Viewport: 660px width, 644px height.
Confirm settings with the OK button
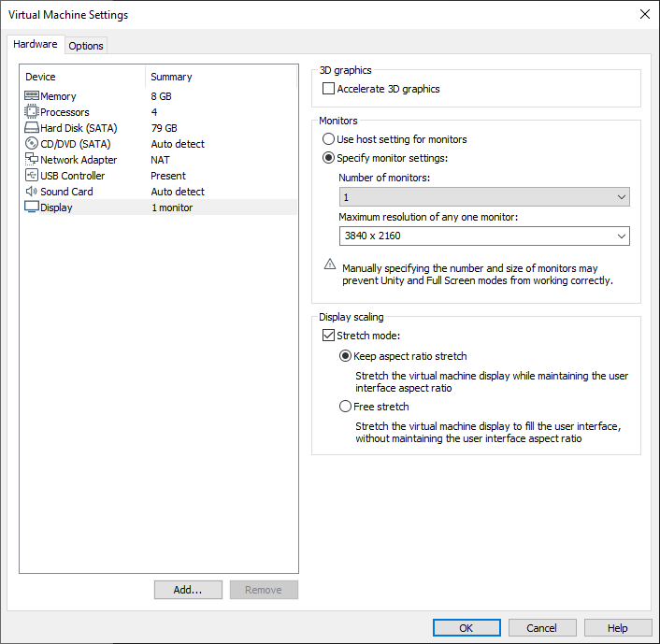pos(466,628)
